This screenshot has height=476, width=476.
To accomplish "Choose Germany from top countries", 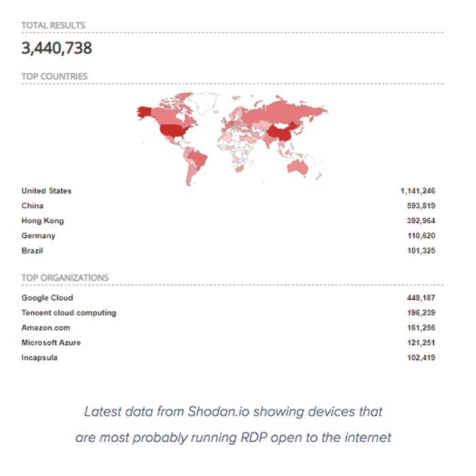I will point(38,235).
